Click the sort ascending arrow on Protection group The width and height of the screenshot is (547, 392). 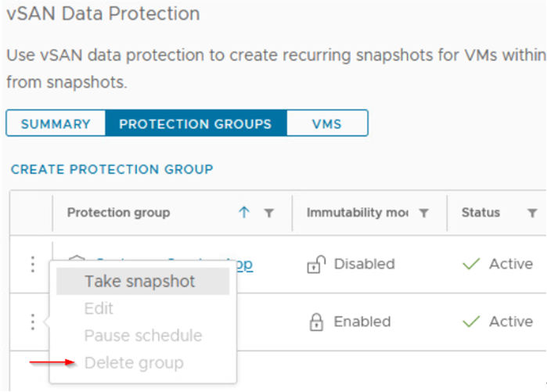coord(244,212)
